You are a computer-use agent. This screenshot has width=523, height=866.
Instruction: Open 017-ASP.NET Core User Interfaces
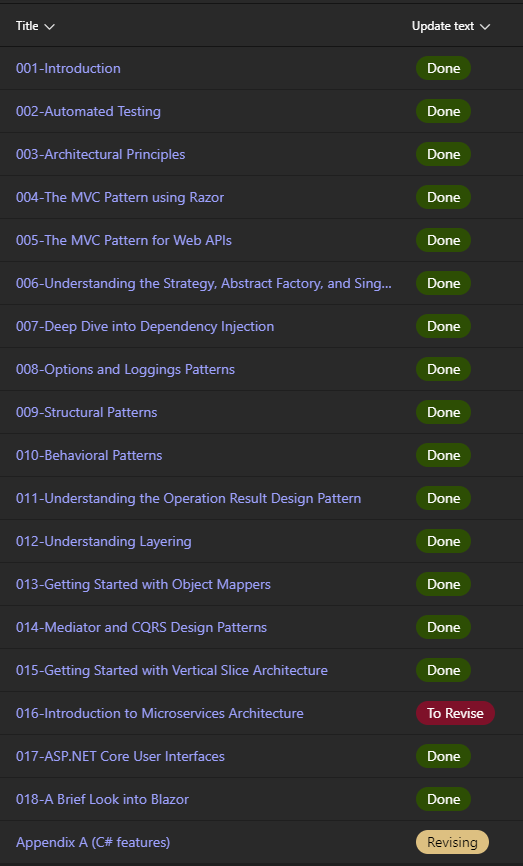pos(120,757)
